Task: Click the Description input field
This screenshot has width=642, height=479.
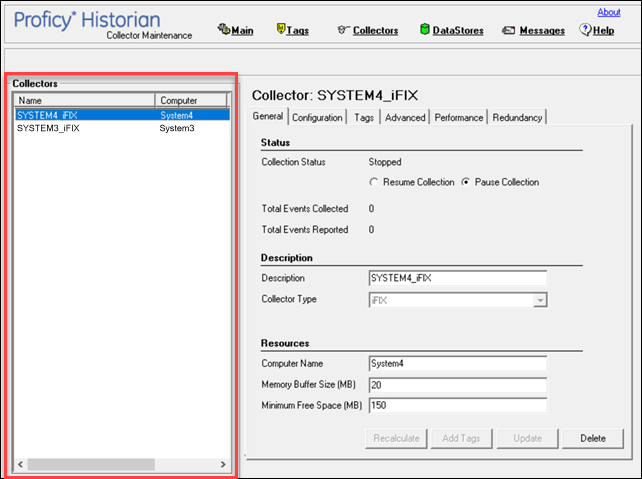Action: pos(458,278)
